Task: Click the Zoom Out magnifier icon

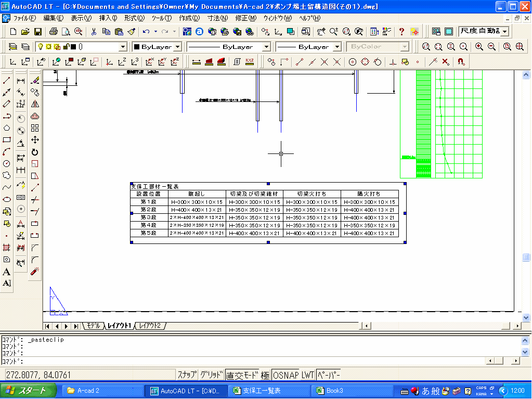Action: coord(491,46)
